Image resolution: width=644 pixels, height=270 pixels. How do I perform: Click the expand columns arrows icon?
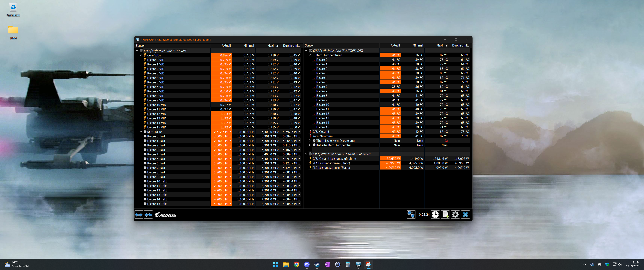click(x=139, y=215)
